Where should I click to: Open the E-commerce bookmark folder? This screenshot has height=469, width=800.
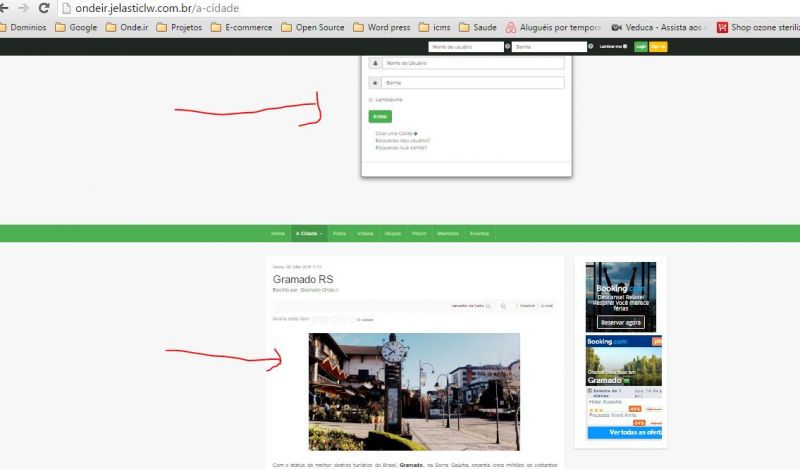[x=241, y=28]
